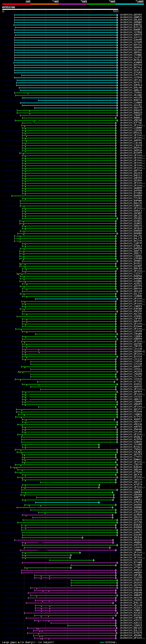This screenshot has width=146, height=644.
Task: Select hit label UniRef100_O42915
Action: (x=131, y=372)
